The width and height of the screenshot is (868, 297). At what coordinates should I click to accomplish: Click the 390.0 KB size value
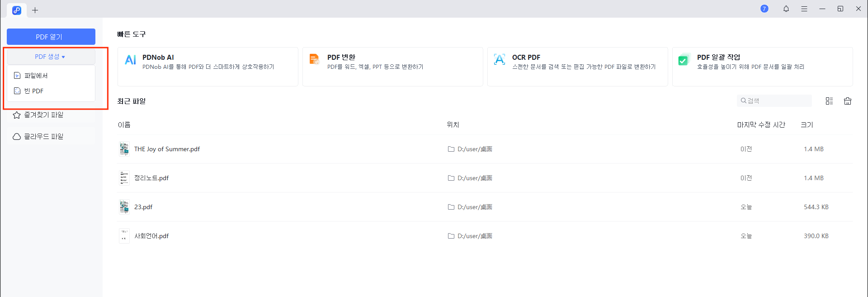click(x=816, y=236)
